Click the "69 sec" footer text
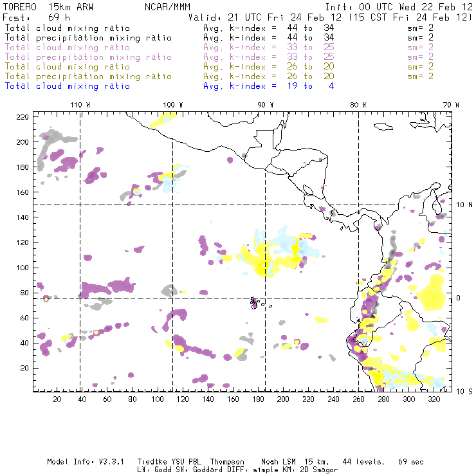 point(411,462)
